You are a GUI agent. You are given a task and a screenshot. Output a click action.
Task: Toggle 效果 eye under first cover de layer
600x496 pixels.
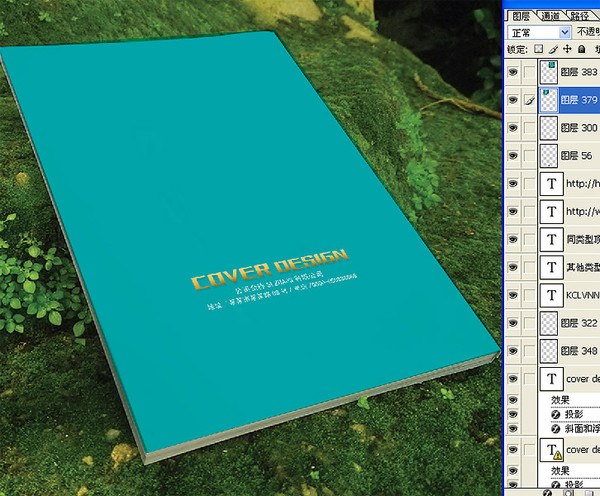(513, 400)
